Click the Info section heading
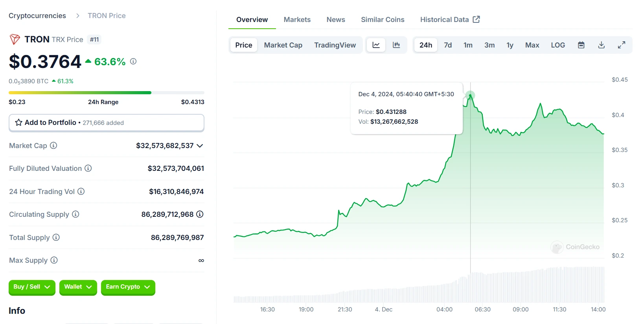644x324 pixels. (x=17, y=311)
